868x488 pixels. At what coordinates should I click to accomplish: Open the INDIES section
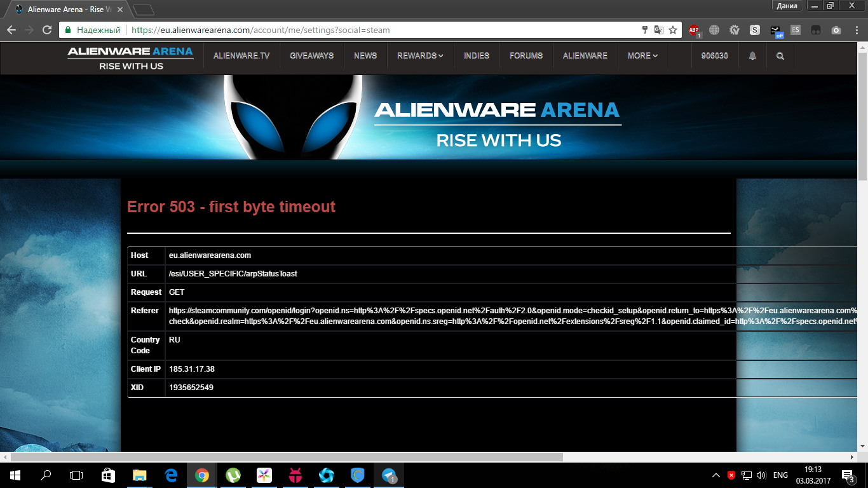477,56
